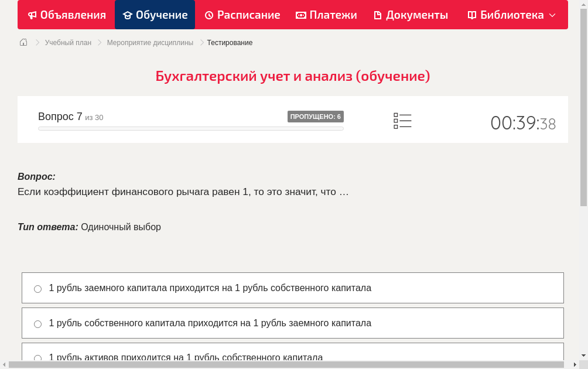Click the ПРОПУЩЕНО: 6 badge
588x369 pixels.
[316, 116]
